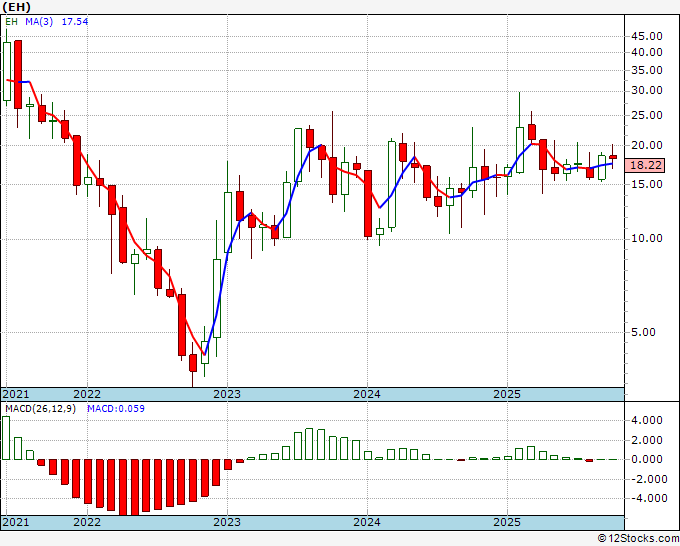The height and width of the screenshot is (546, 680).
Task: Click the 40.00 price axis label
Action: pos(647,52)
